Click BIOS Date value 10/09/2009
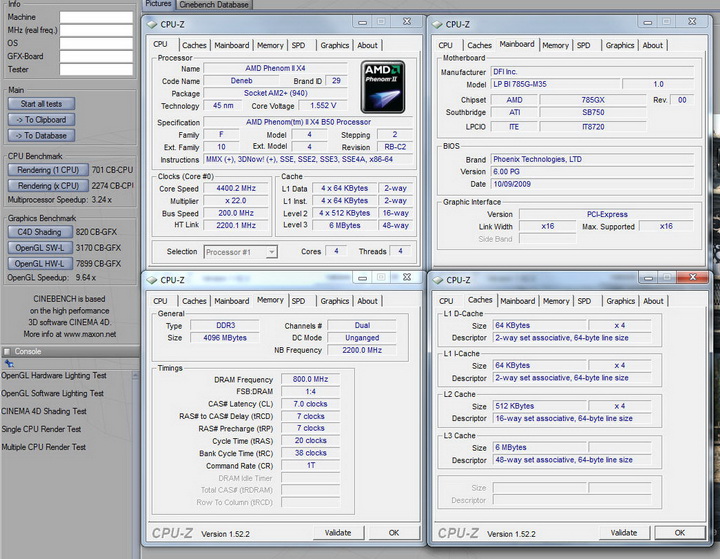720x559 pixels. 592,184
